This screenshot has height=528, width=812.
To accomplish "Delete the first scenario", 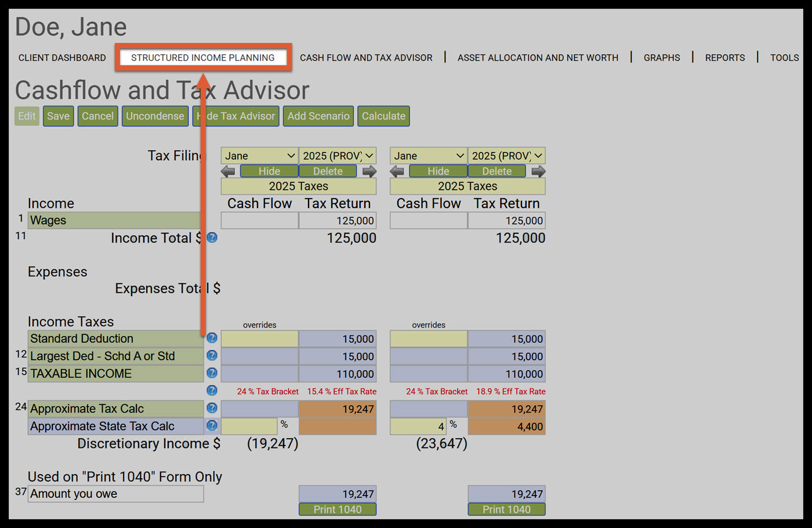I will point(328,171).
